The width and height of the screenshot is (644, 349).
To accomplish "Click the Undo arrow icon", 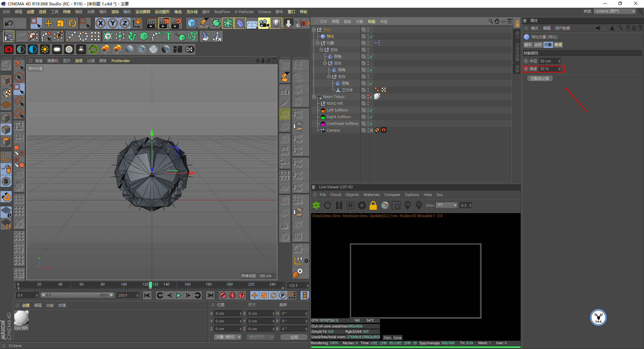I will (9, 23).
